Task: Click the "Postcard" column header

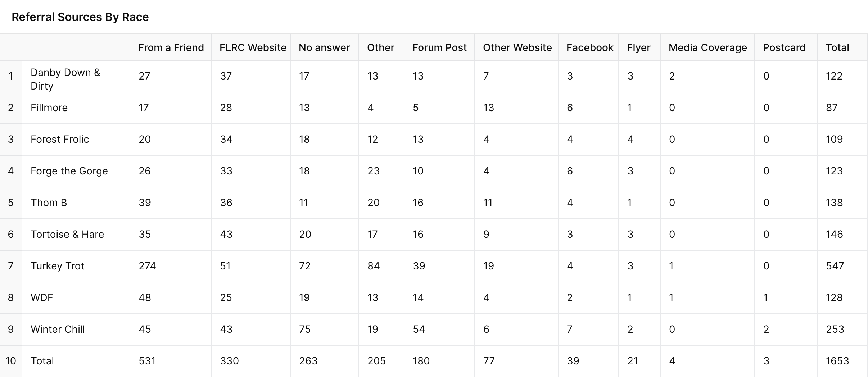Action: coord(784,47)
